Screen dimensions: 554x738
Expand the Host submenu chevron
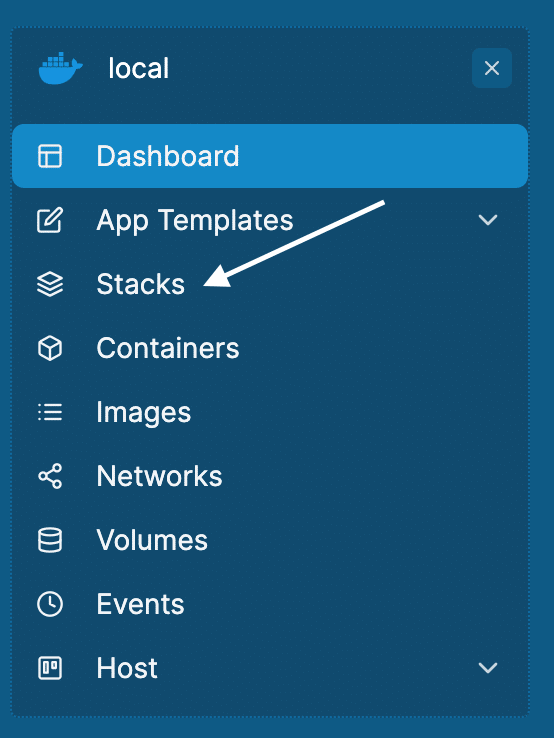click(x=488, y=668)
